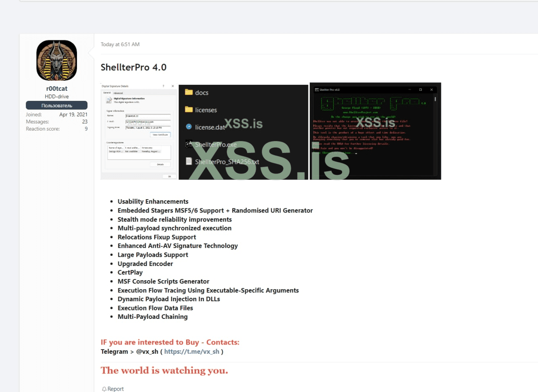Click the CertPlay bullet
This screenshot has height=392, width=538.
click(130, 272)
